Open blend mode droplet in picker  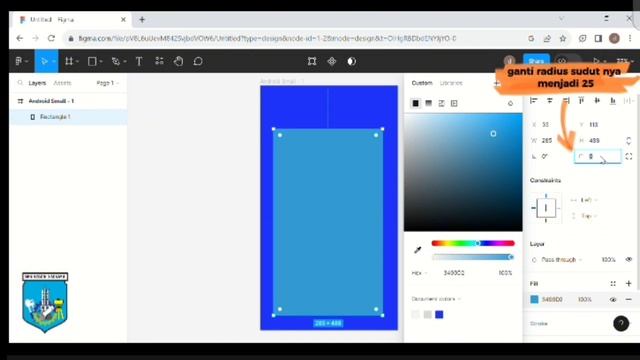(510, 103)
